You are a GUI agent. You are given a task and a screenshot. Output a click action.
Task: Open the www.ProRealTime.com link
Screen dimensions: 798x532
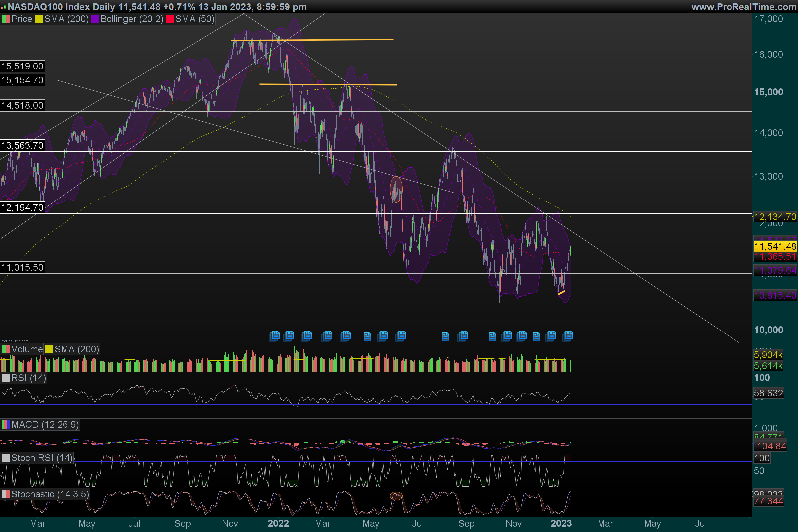click(x=743, y=7)
